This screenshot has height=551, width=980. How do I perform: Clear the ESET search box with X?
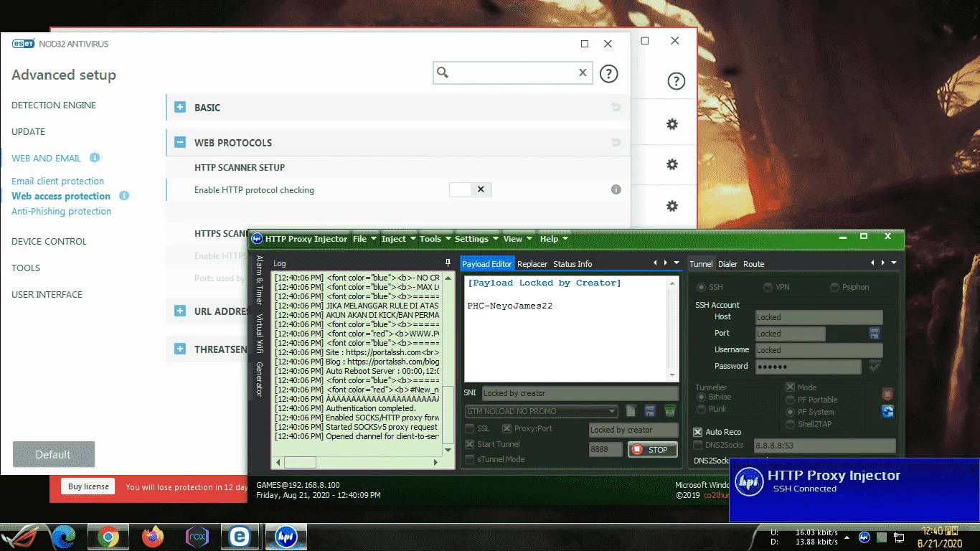(x=583, y=72)
